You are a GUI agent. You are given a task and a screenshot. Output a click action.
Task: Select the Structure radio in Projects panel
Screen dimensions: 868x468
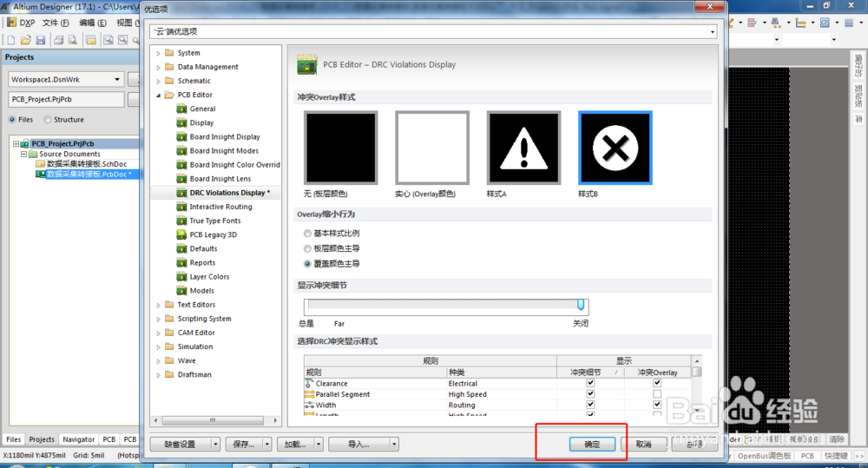[48, 120]
